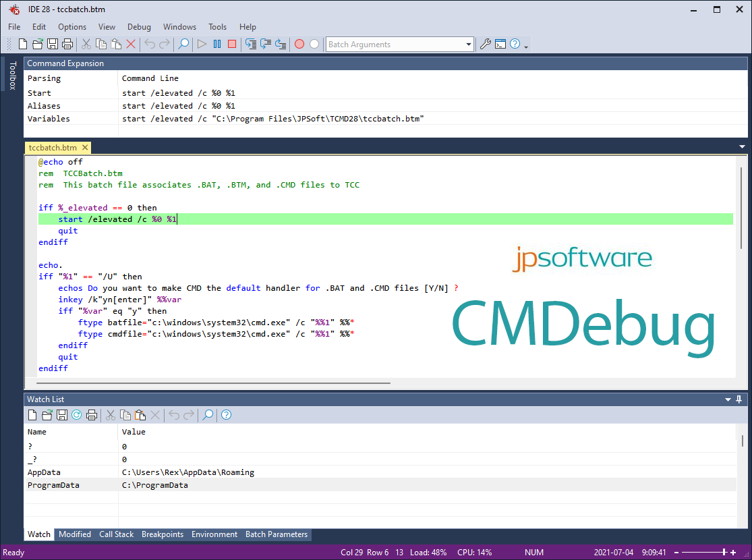Print the Watch List contents
Image resolution: width=752 pixels, height=560 pixels.
pos(91,415)
